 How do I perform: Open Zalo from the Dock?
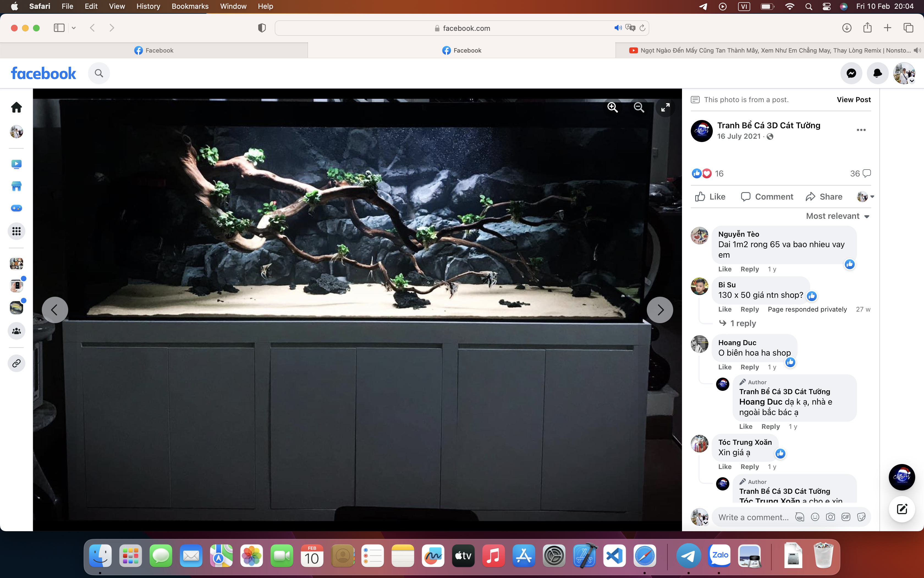pyautogui.click(x=719, y=555)
